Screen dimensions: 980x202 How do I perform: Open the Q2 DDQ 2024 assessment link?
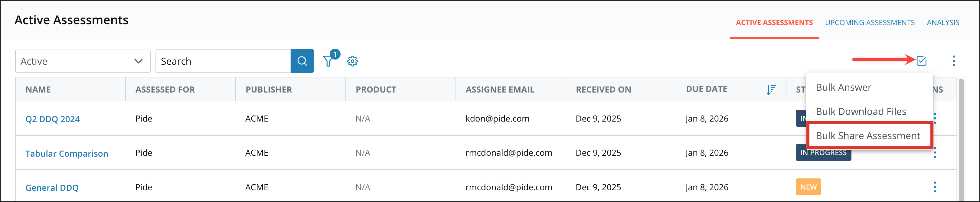coord(53,119)
